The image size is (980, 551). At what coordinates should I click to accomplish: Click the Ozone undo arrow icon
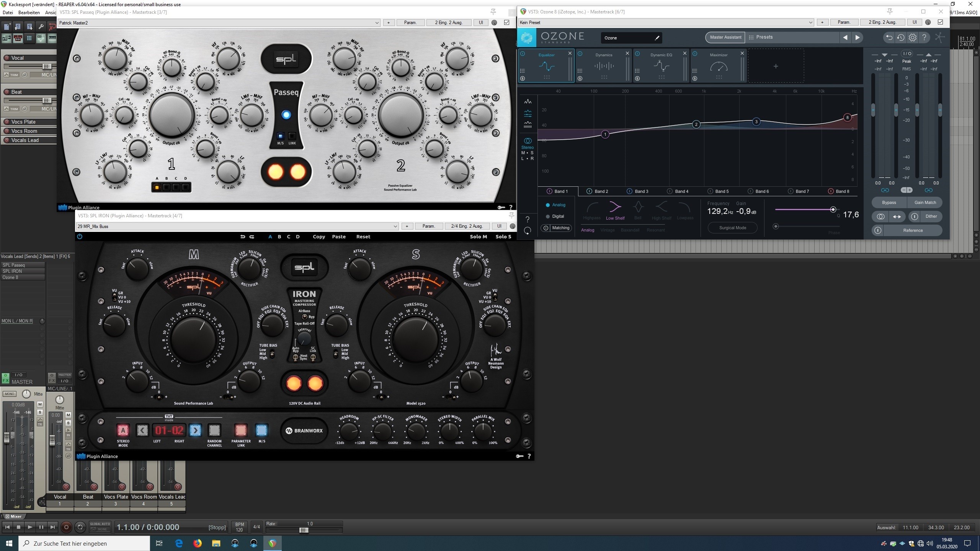(x=889, y=37)
